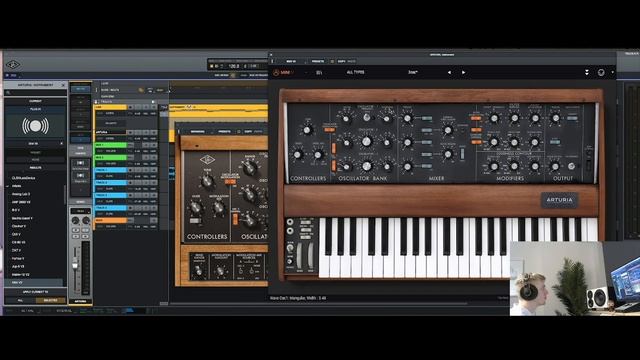Click the Noise Volume knob in Mixer
Viewport: 640px width, 360px height.
point(448,154)
